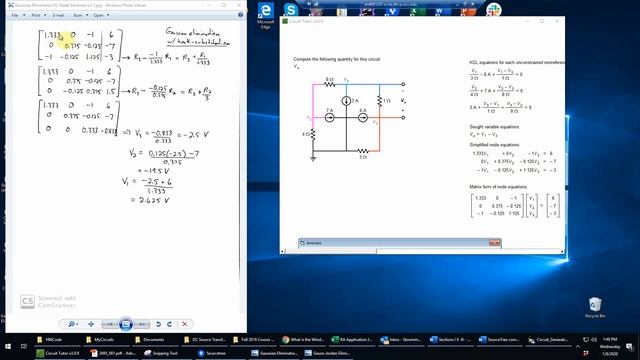
Task: Switch to DC Source Transf... taskbar item
Action: point(205,340)
